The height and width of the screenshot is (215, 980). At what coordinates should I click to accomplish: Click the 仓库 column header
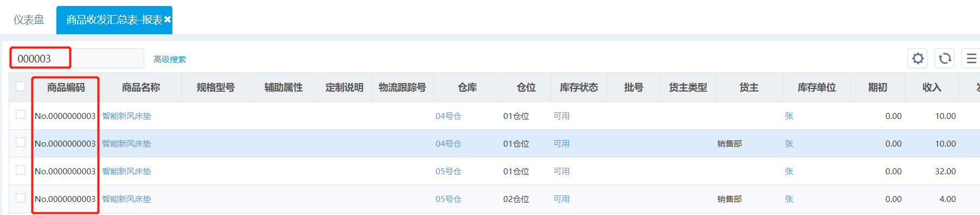[x=467, y=87]
